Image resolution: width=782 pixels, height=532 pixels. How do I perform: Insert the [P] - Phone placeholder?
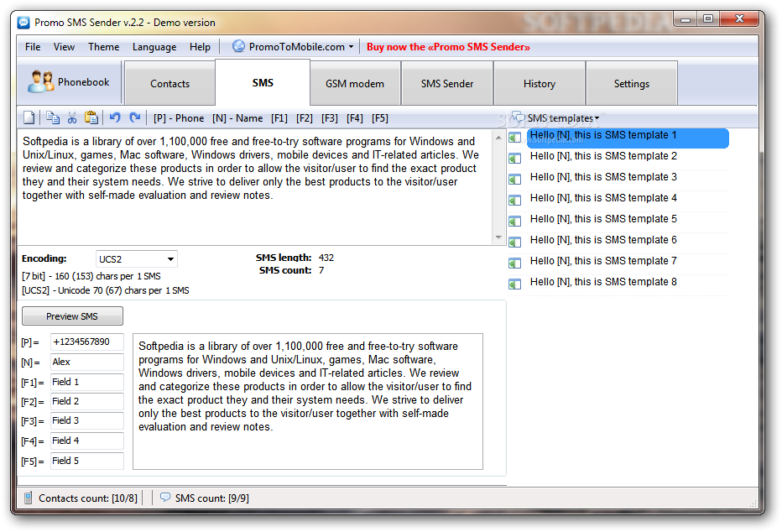click(179, 118)
